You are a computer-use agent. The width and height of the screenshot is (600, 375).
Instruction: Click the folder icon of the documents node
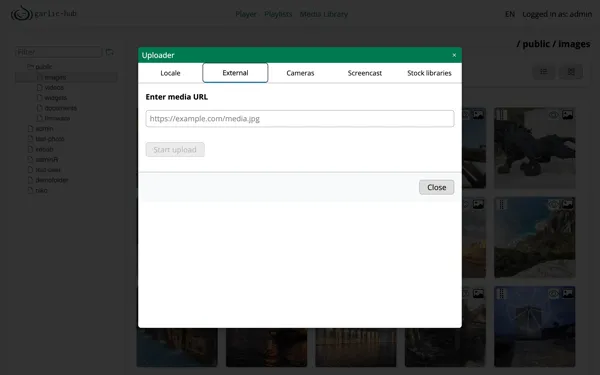coord(39,108)
